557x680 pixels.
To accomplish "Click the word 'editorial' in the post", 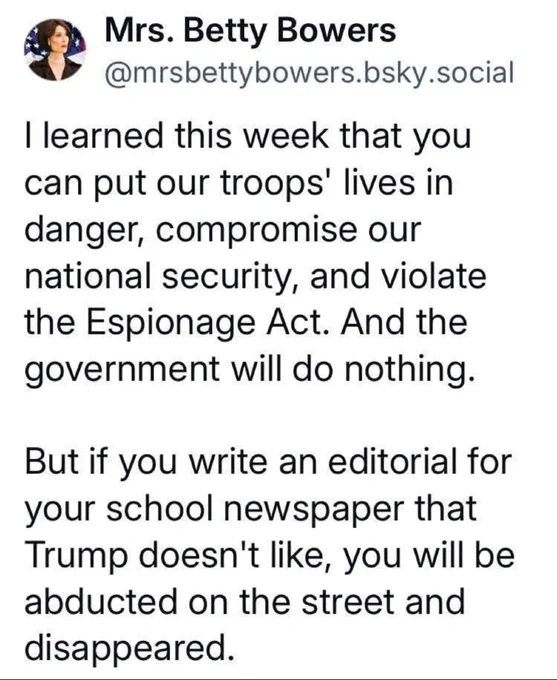I will pyautogui.click(x=392, y=461).
